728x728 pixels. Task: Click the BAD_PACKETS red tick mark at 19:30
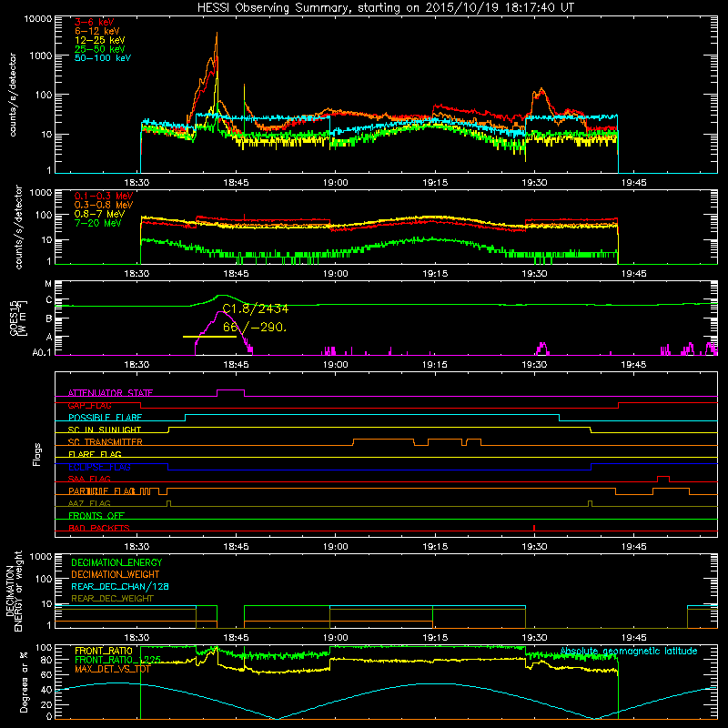point(534,528)
